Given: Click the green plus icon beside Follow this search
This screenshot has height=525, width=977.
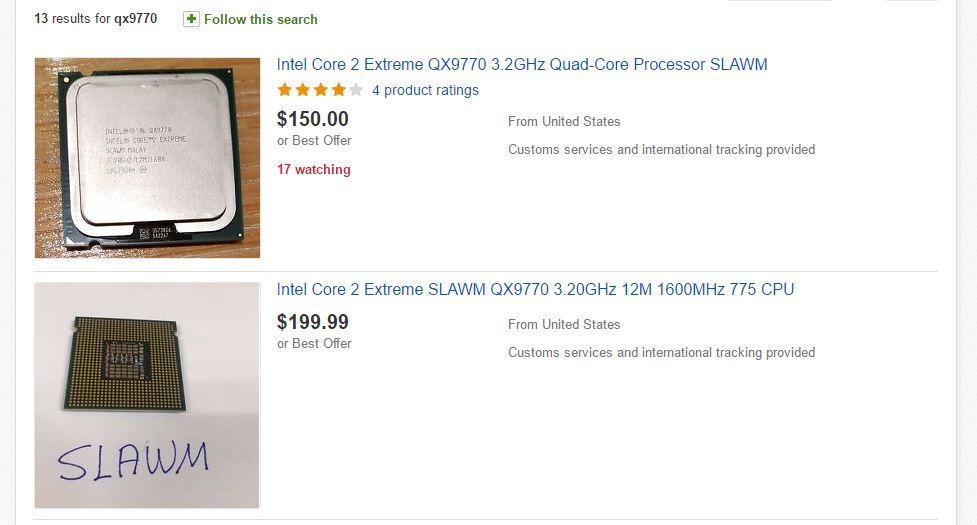Looking at the screenshot, I should click(x=191, y=19).
